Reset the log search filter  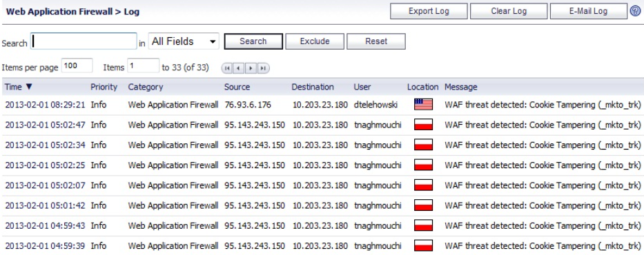click(375, 41)
